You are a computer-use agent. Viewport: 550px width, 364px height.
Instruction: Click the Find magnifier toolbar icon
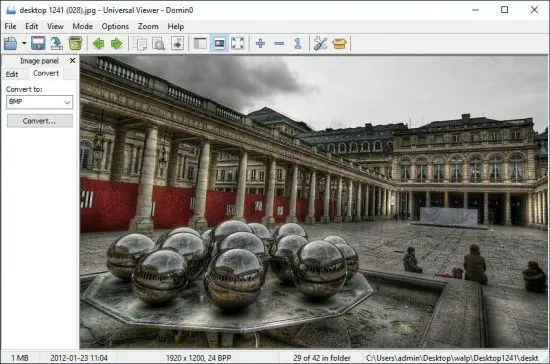point(159,44)
